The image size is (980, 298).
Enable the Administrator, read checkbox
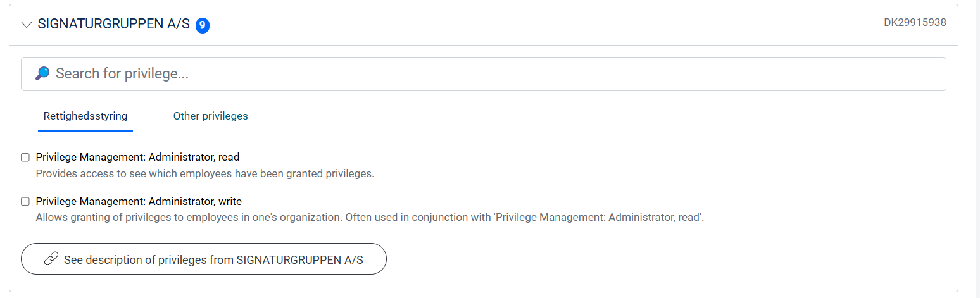25,157
